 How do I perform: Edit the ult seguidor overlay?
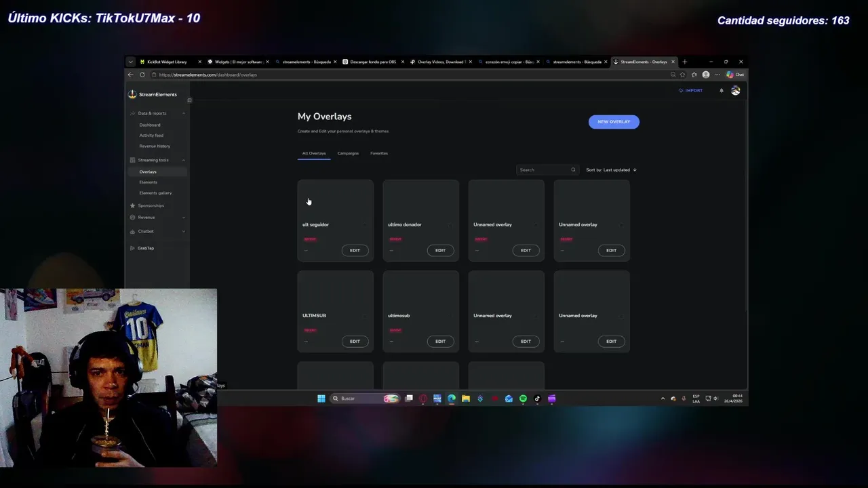click(x=355, y=250)
